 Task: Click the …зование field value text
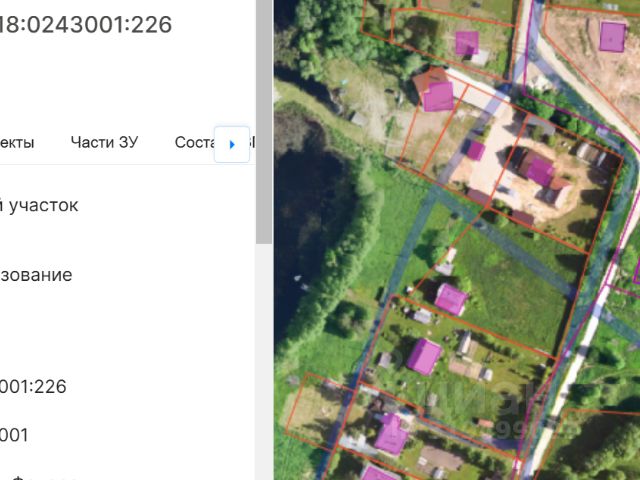coord(36,275)
